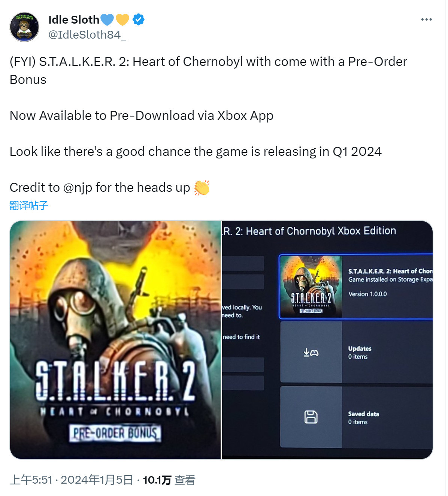
Task: Click the blue heart emoji in name
Action: pyautogui.click(x=107, y=19)
